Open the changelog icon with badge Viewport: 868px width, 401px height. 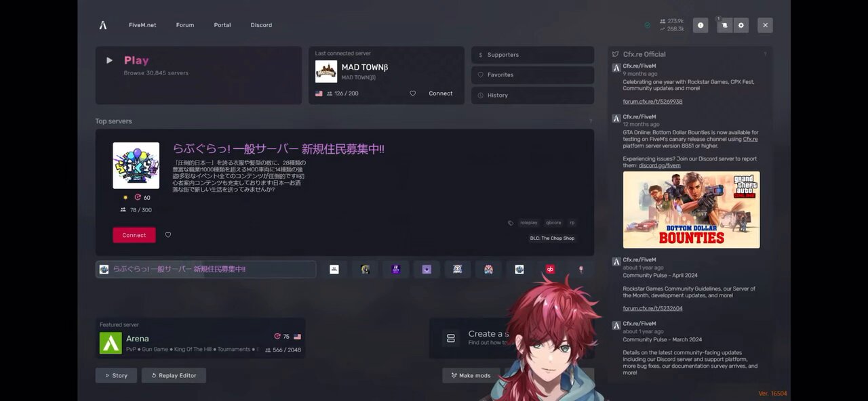click(x=725, y=25)
